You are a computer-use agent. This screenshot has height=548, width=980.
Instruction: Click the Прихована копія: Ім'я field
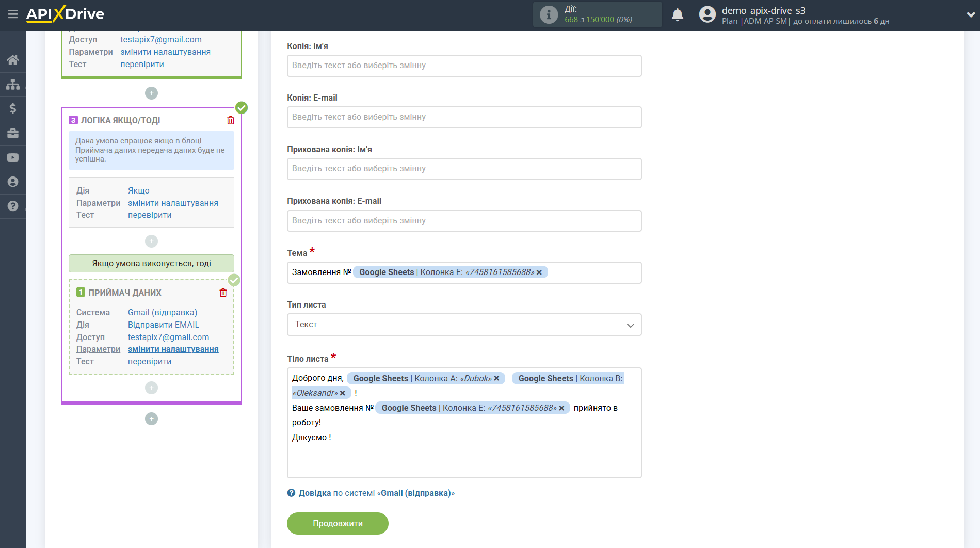tap(464, 169)
